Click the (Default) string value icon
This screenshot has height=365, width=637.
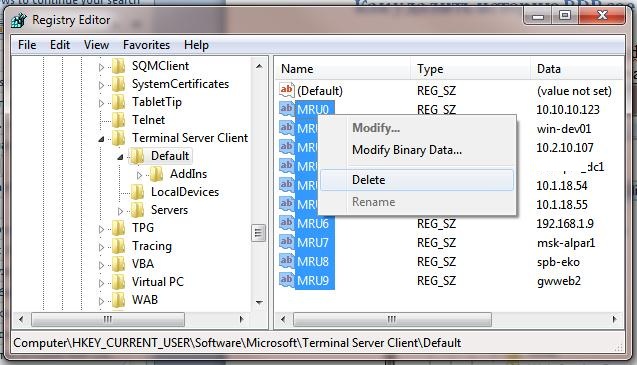pyautogui.click(x=287, y=90)
